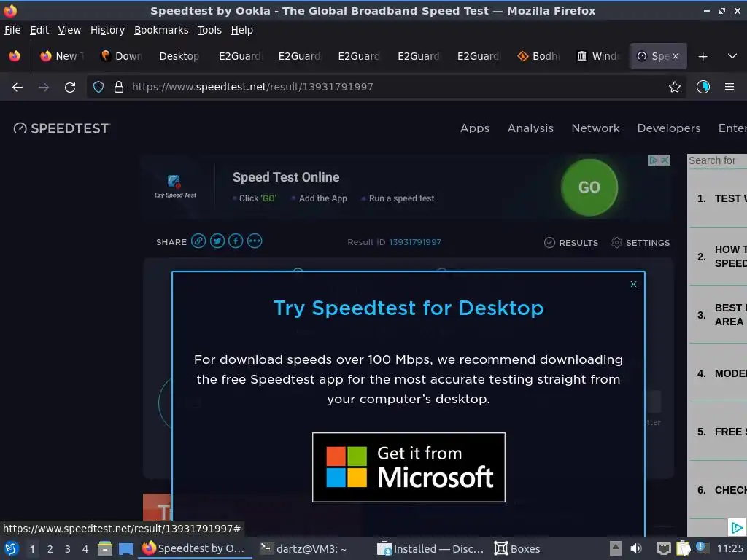Open the tracking protection shield icon
The width and height of the screenshot is (747, 560).
98,87
